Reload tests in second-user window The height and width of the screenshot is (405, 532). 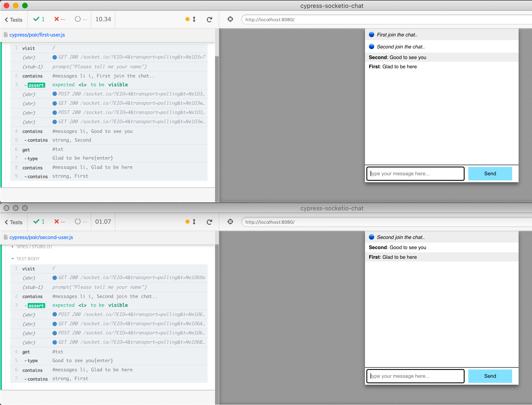click(209, 222)
